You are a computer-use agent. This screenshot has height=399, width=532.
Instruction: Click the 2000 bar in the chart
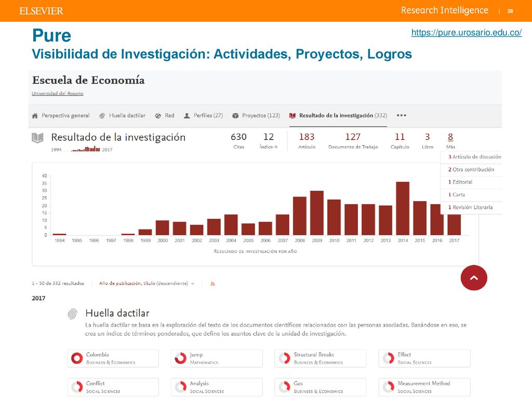pos(163,228)
